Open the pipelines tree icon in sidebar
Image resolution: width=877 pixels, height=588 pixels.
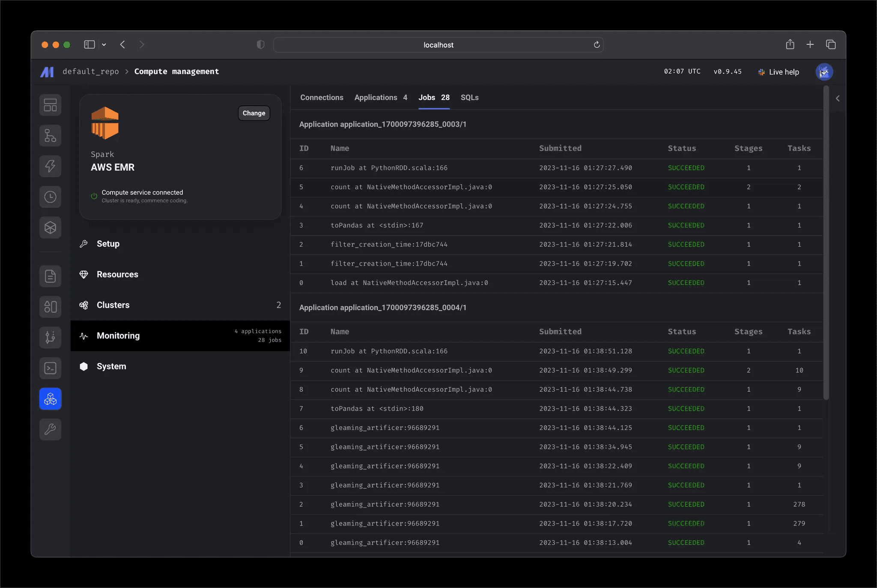pos(51,136)
